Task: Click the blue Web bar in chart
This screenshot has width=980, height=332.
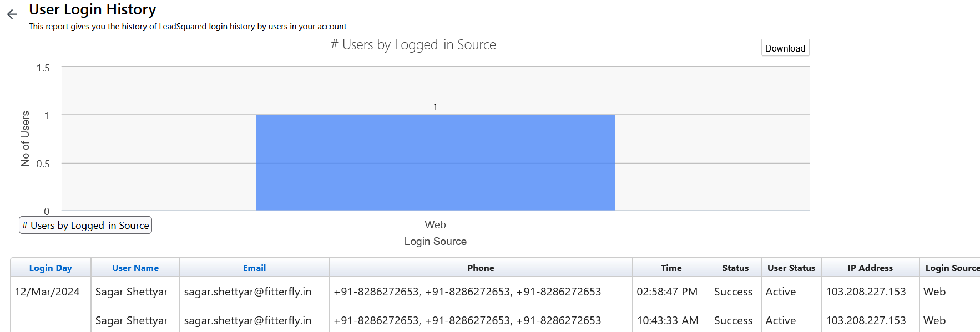Action: point(435,162)
